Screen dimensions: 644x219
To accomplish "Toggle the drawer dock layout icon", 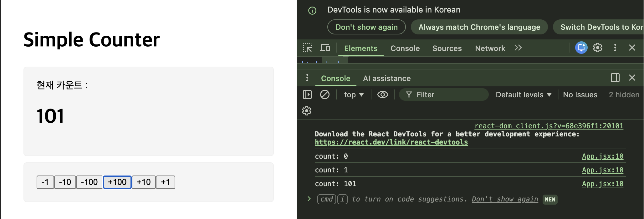I will click(615, 78).
